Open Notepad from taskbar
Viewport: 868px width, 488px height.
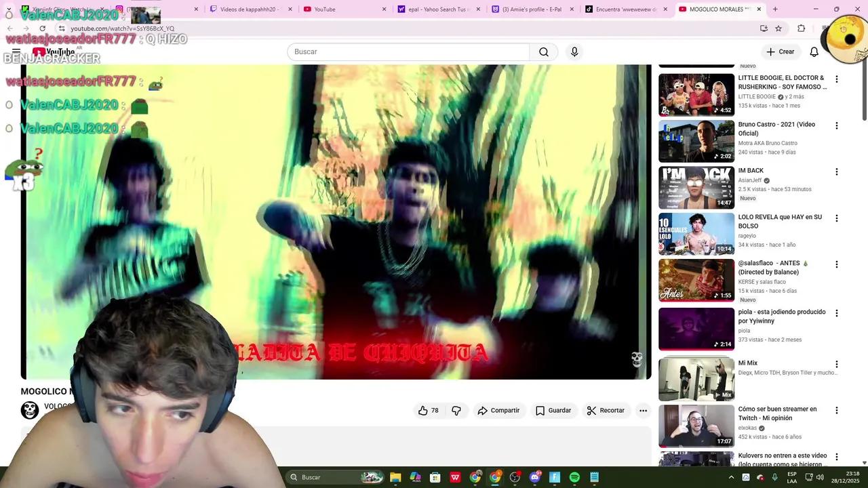point(595,477)
